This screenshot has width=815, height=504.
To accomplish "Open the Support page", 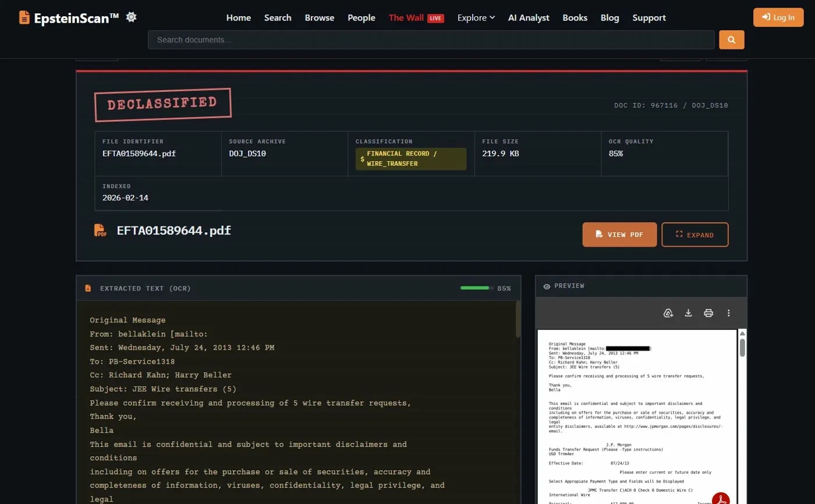I will click(x=649, y=17).
